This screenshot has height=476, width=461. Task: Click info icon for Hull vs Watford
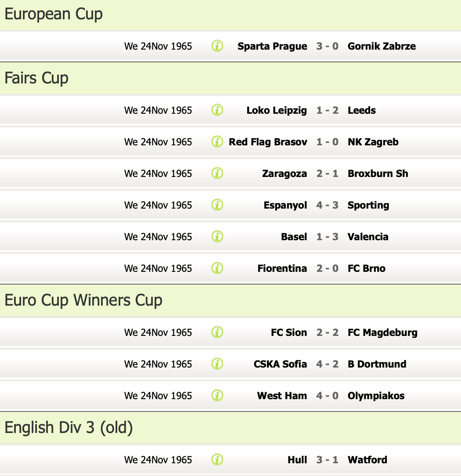pos(217,459)
